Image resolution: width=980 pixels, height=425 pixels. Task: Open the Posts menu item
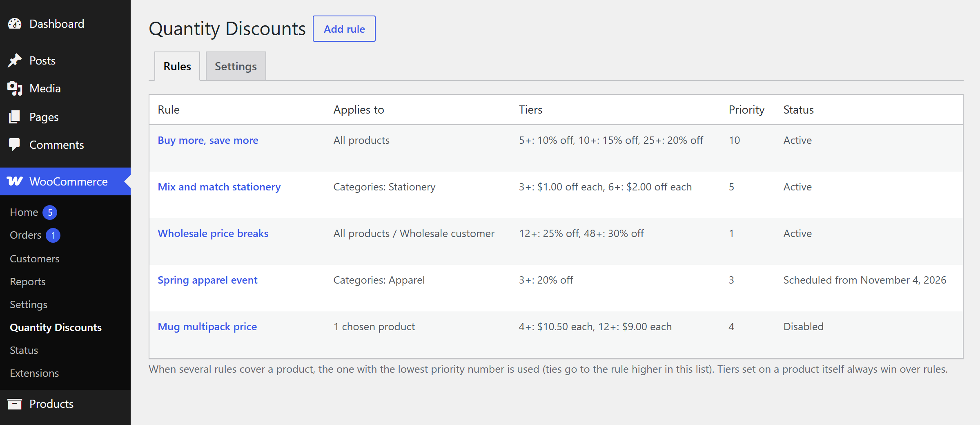65,60
